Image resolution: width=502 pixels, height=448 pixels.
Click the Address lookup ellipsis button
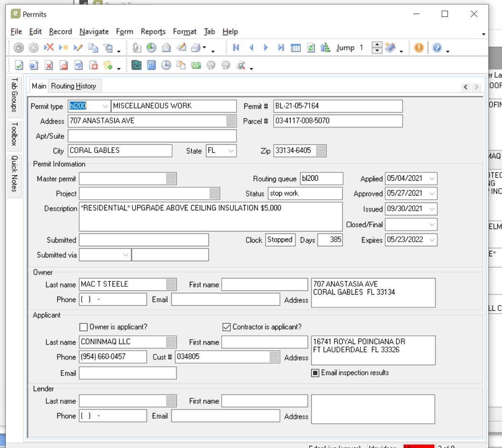[x=231, y=121]
